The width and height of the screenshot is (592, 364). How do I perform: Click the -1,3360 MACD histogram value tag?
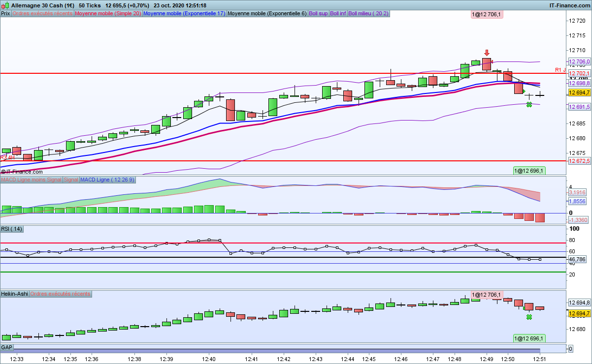click(x=579, y=220)
